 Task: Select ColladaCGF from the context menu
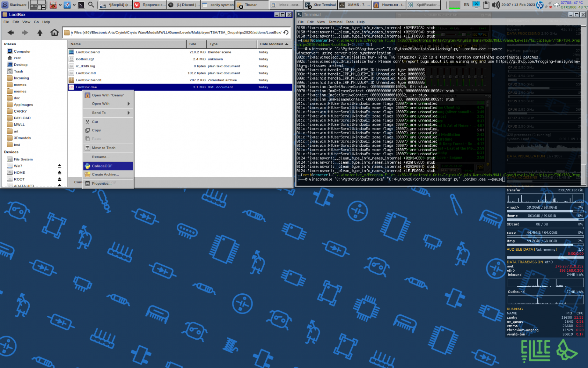[x=108, y=166]
